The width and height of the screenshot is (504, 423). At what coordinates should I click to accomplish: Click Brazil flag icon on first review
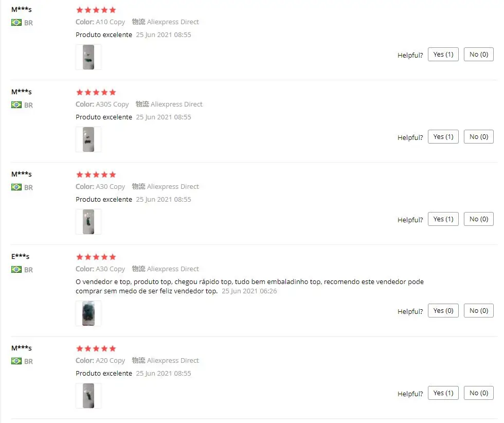(16, 23)
